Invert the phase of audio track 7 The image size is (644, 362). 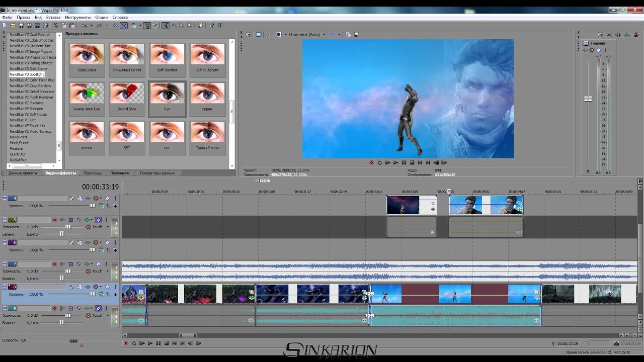(x=78, y=264)
